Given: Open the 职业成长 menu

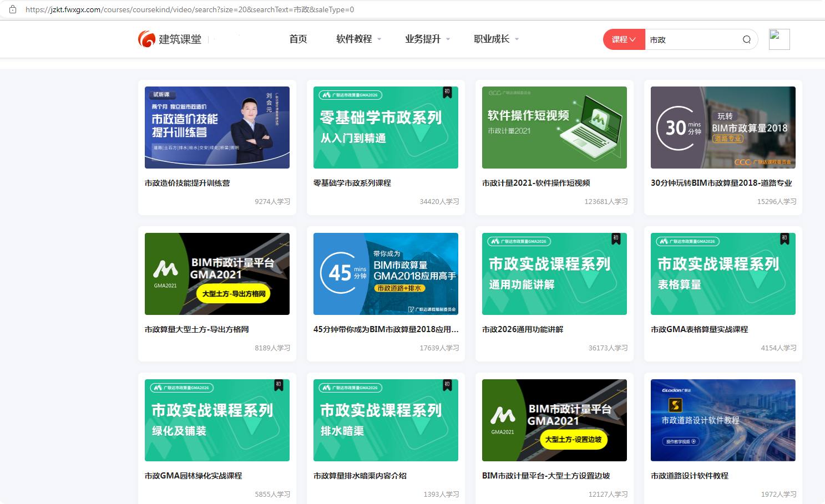Looking at the screenshot, I should click(x=492, y=39).
